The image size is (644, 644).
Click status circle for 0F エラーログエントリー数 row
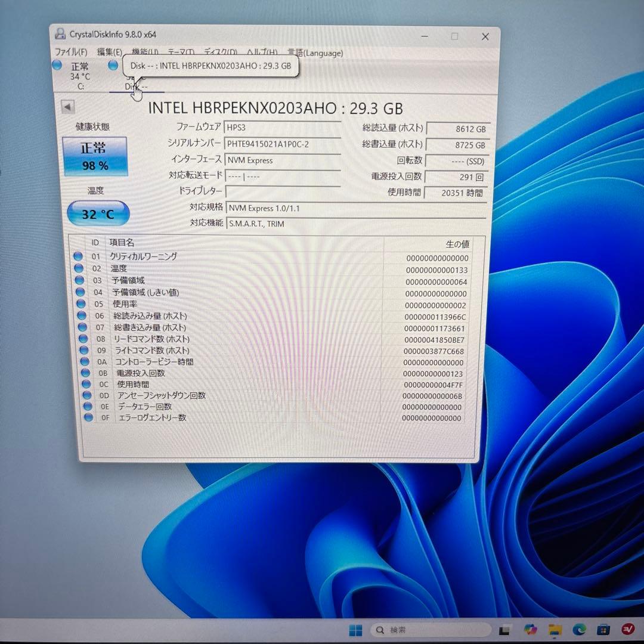pyautogui.click(x=89, y=417)
